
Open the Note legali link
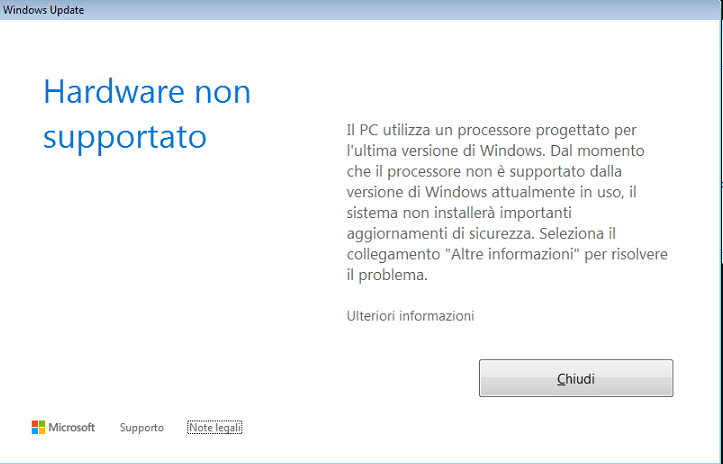(x=215, y=428)
